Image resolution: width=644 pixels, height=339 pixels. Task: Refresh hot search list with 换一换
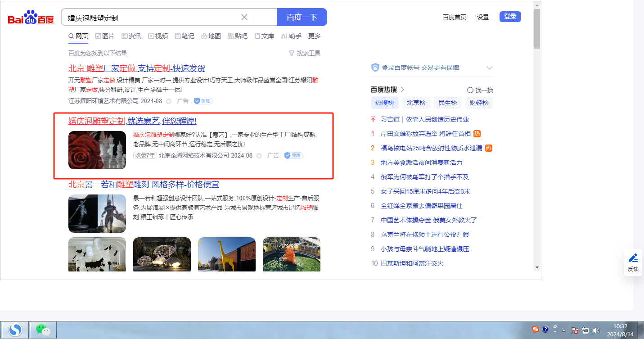(x=480, y=90)
